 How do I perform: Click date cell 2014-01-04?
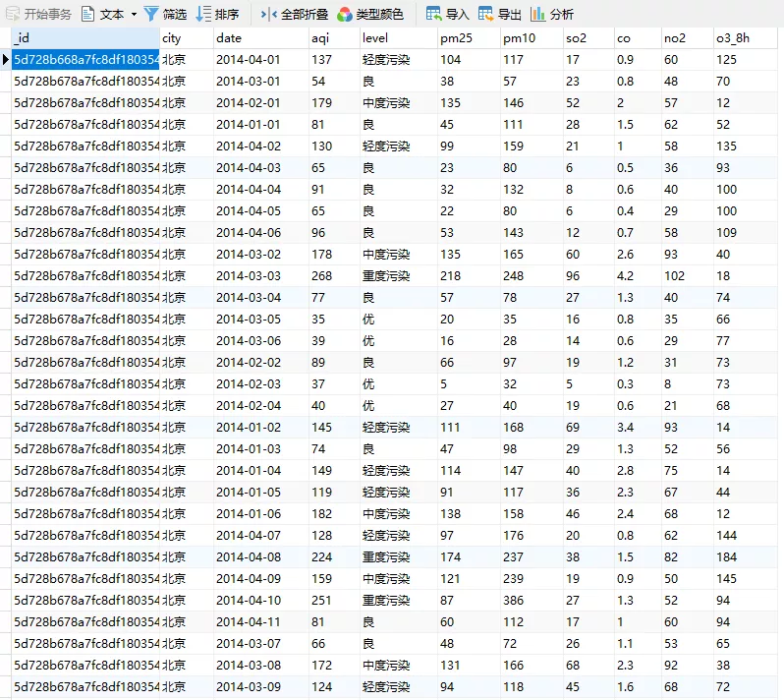coord(261,470)
